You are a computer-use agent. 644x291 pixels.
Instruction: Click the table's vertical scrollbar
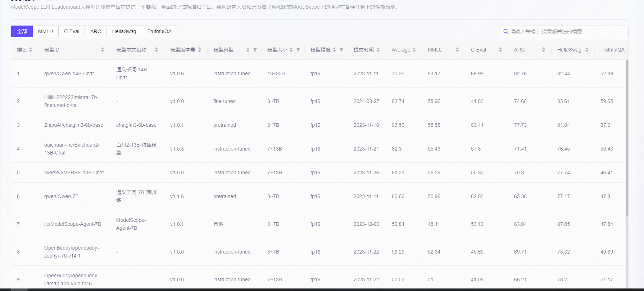[627, 138]
